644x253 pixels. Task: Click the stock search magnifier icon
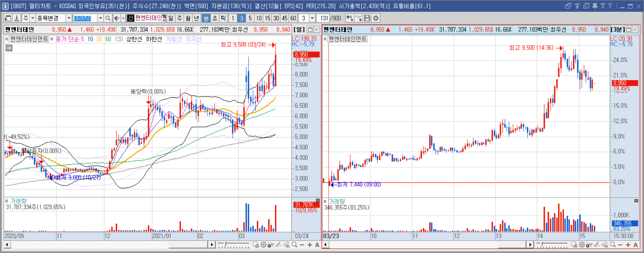coord(108,18)
